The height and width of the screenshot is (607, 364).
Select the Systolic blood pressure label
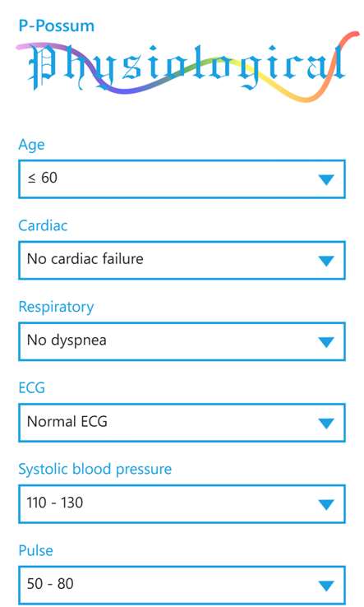(95, 469)
